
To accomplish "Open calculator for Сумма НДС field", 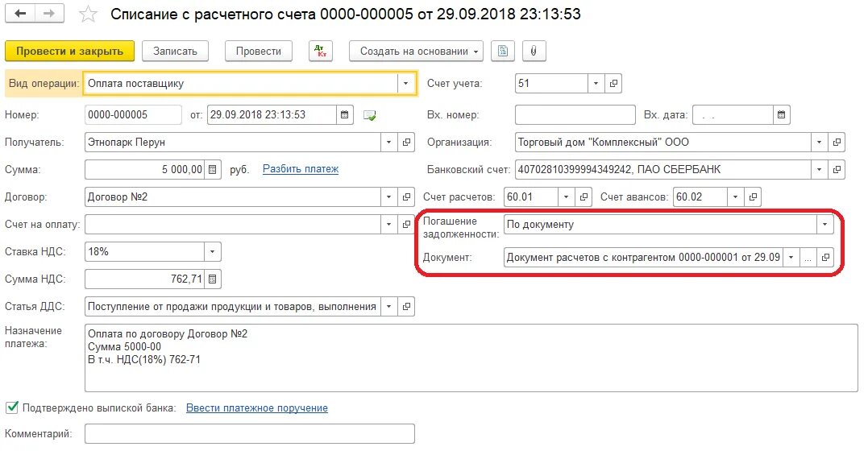I will point(213,279).
